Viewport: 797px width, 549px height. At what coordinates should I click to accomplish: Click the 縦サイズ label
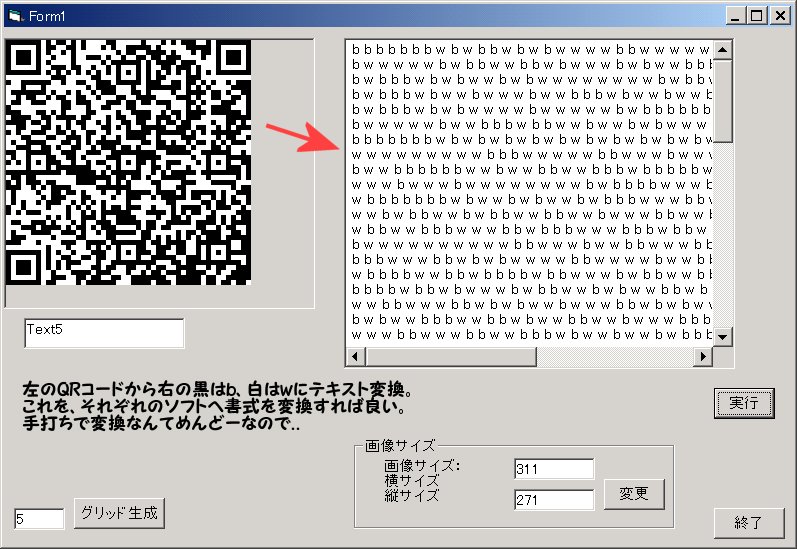tap(412, 495)
